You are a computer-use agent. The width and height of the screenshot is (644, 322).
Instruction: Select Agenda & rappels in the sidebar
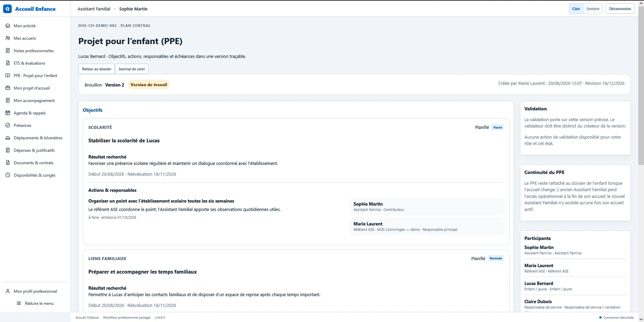[x=35, y=113]
